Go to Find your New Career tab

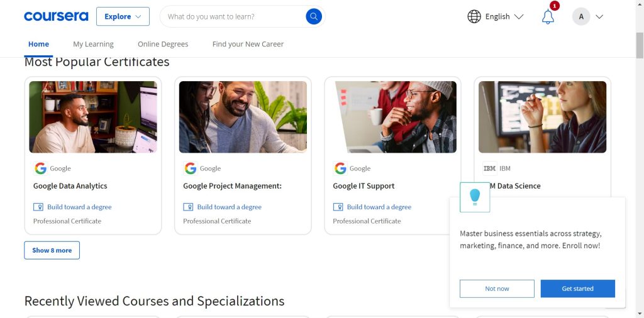(x=248, y=44)
